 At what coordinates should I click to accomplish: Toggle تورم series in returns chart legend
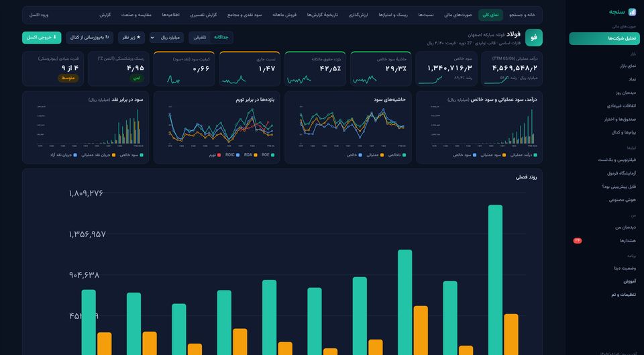pos(215,155)
